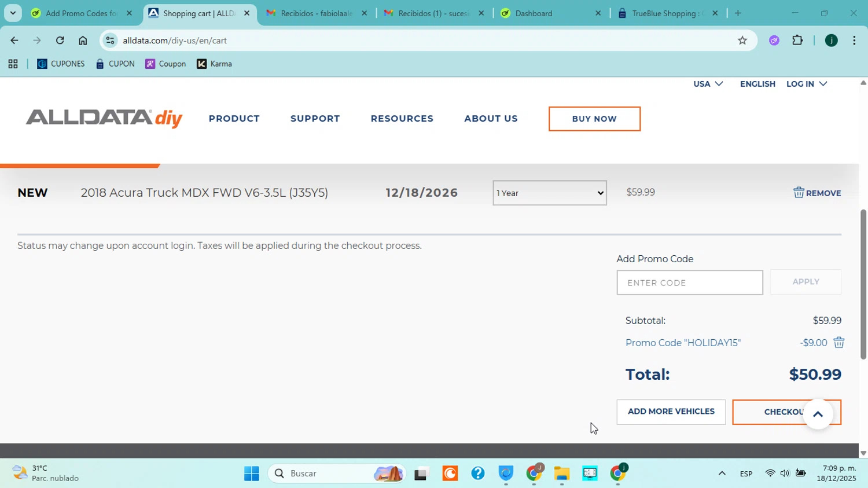The width and height of the screenshot is (868, 488).
Task: Switch keyboard language ESP indicator
Action: [746, 474]
